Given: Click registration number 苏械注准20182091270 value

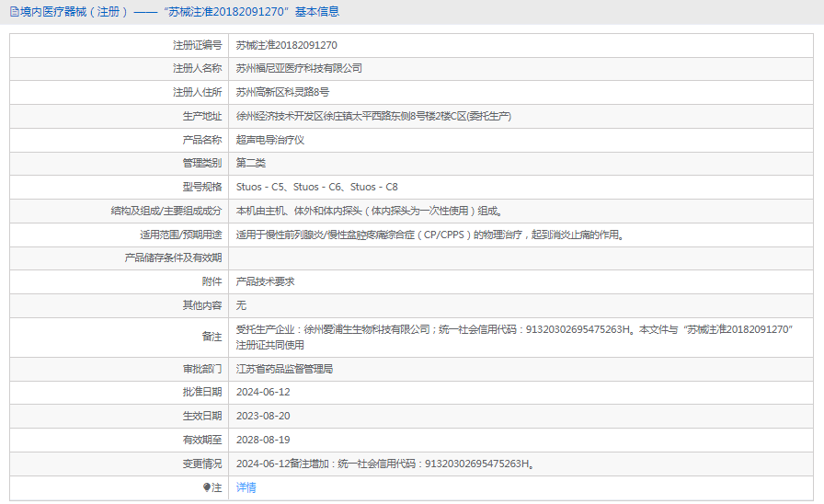Looking at the screenshot, I should coord(286,45).
